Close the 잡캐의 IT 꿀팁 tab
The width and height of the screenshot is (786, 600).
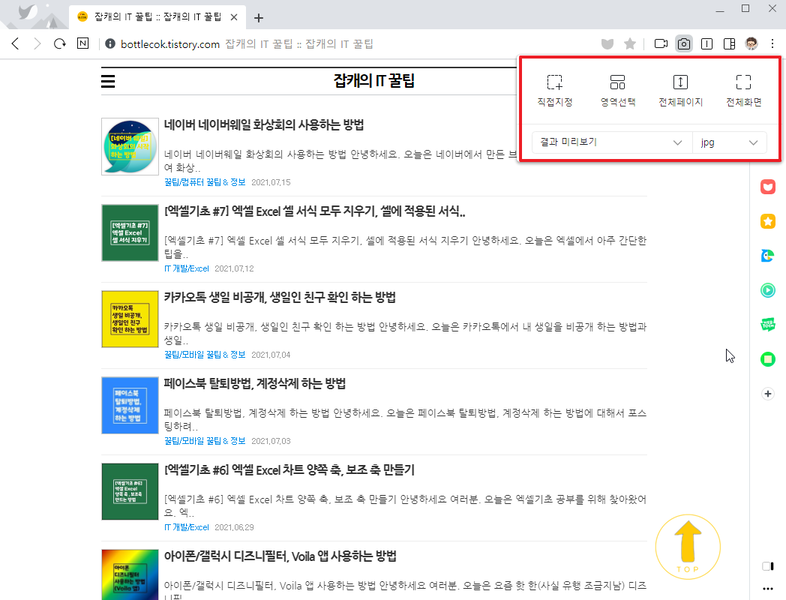(x=234, y=18)
